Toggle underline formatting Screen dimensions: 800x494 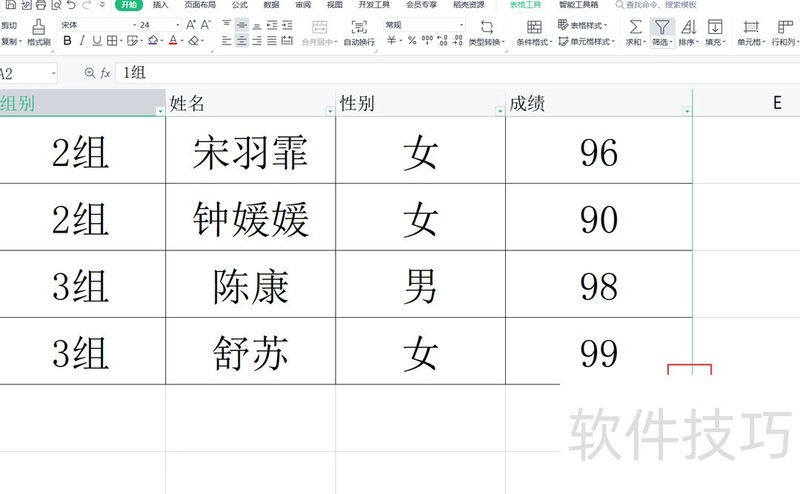(97, 40)
